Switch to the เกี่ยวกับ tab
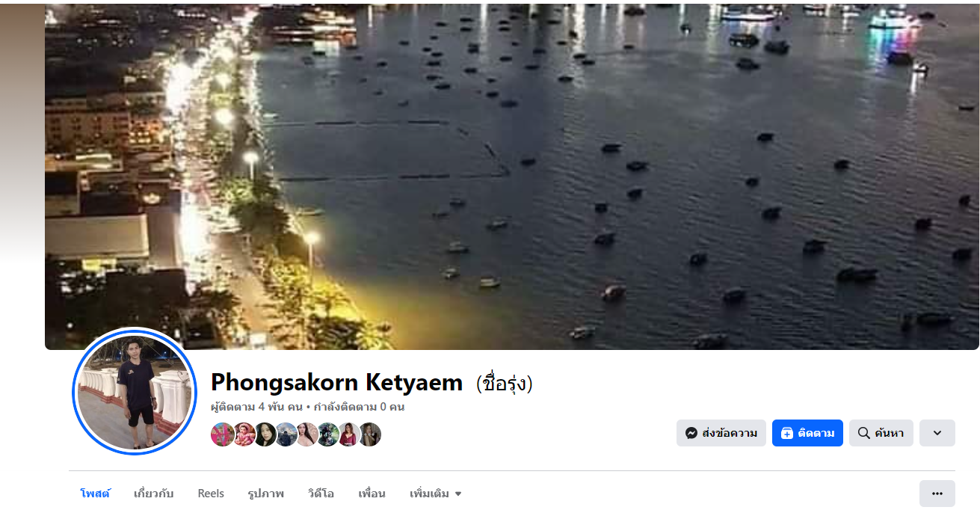This screenshot has height=513, width=980. coord(153,494)
